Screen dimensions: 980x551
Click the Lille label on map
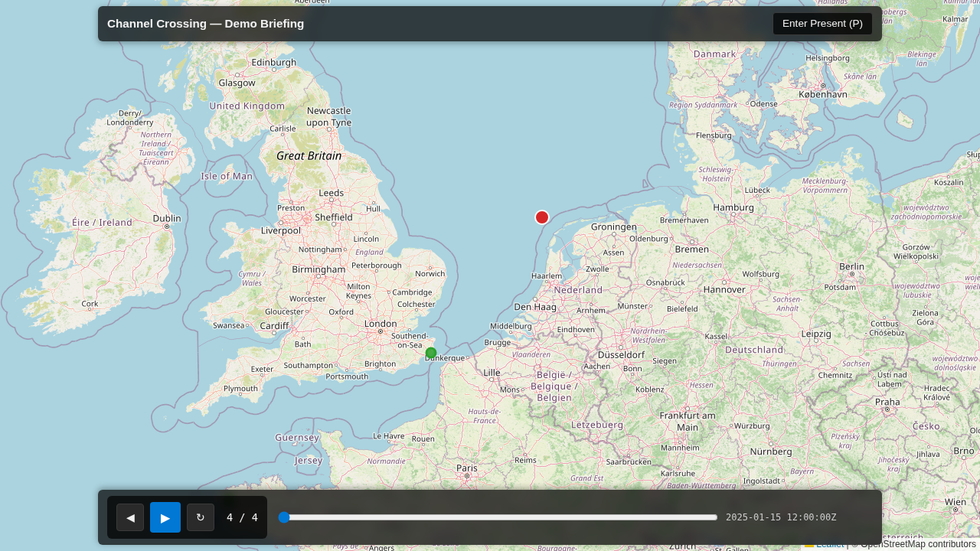[x=492, y=373]
